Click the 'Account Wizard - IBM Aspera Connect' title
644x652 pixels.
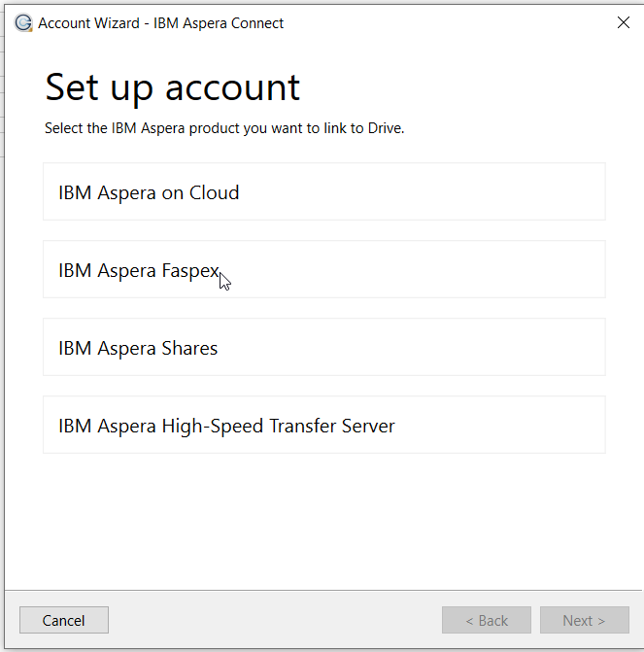160,23
